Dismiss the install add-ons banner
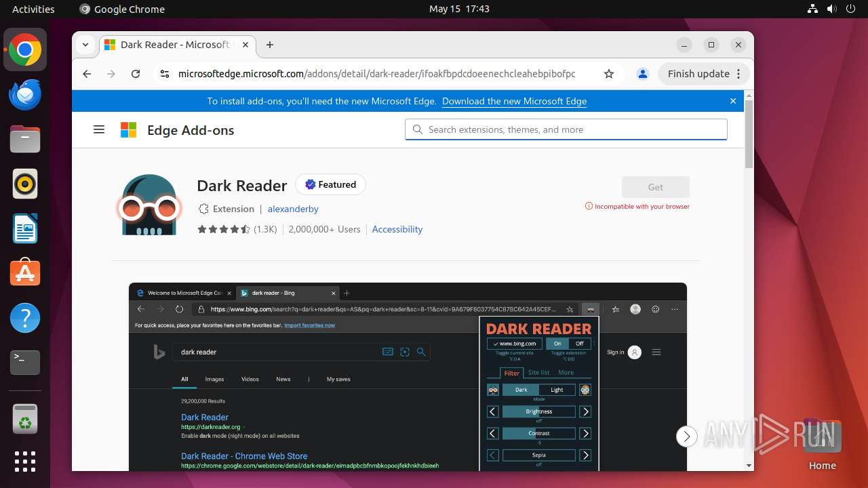The width and height of the screenshot is (868, 488). coord(733,101)
